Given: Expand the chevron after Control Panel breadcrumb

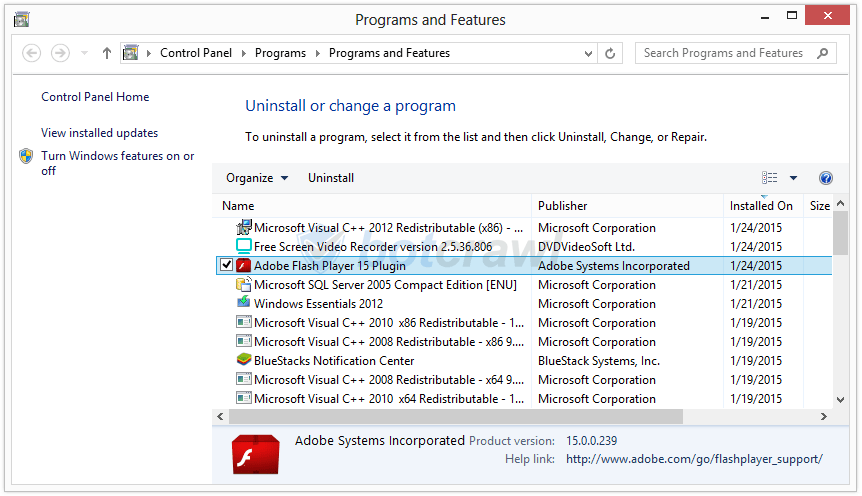Looking at the screenshot, I should [244, 53].
